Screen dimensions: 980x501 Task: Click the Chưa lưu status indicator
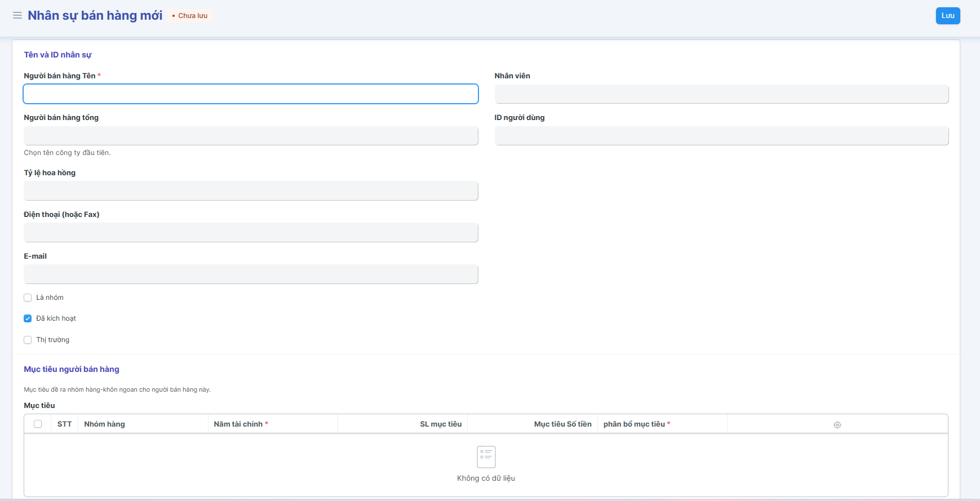coord(190,16)
